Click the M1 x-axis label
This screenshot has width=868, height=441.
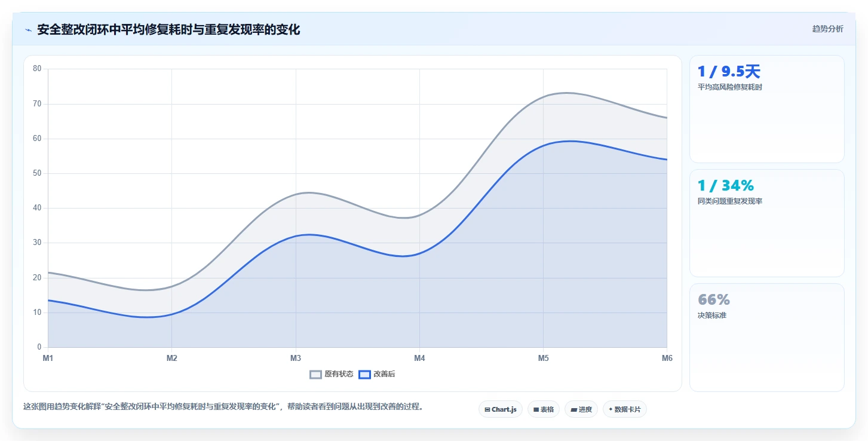tap(48, 358)
